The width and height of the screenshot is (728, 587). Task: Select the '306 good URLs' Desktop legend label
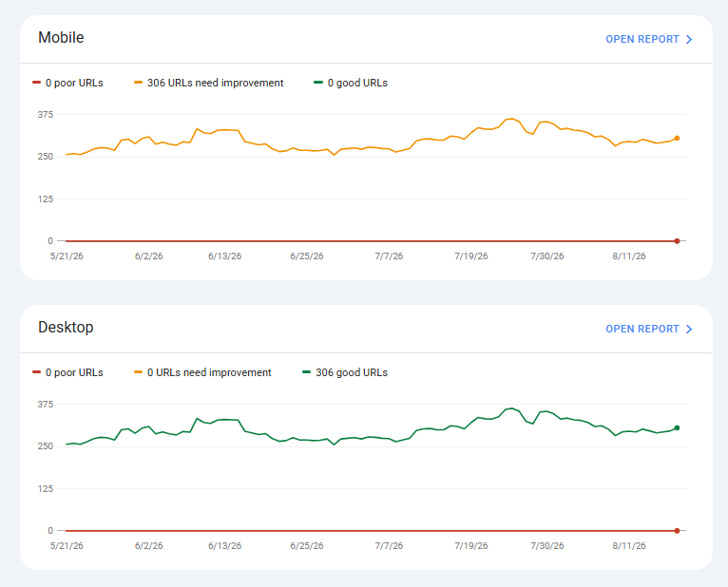pyautogui.click(x=352, y=372)
